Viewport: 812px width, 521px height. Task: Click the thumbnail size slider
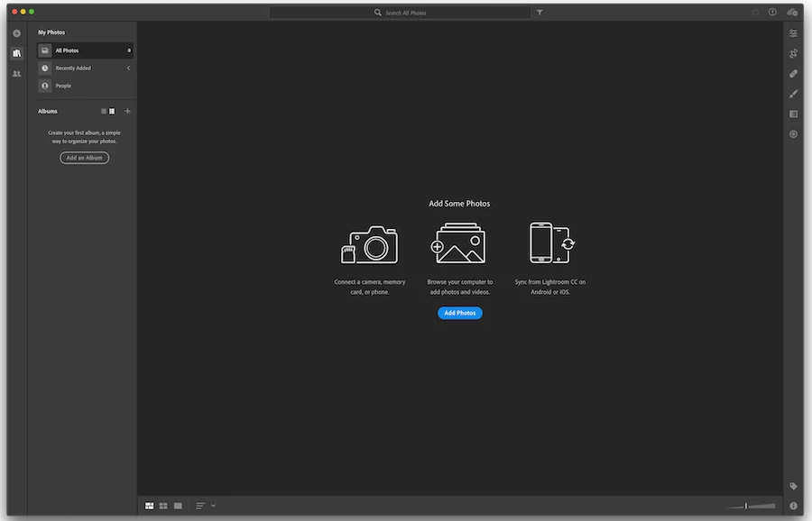(751, 506)
